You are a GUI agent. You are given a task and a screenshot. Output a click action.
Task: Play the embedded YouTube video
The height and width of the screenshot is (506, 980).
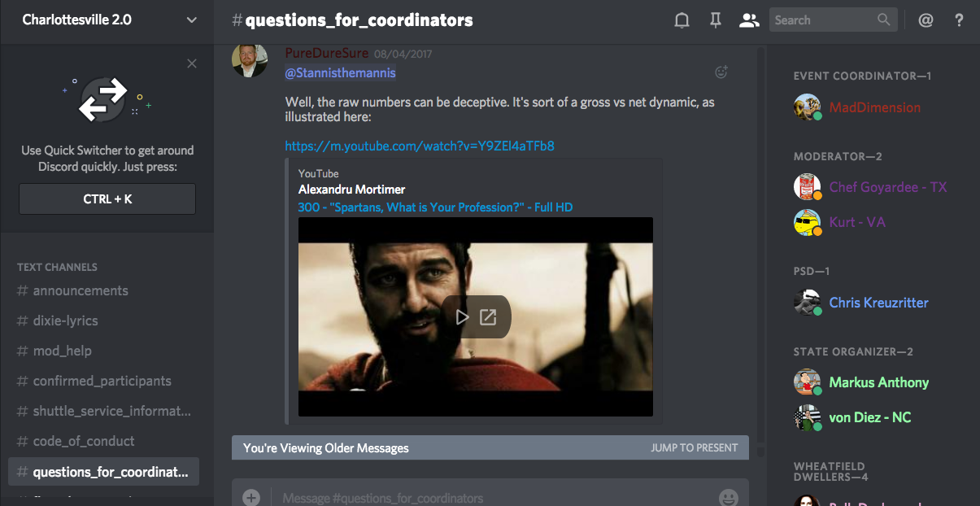[462, 317]
